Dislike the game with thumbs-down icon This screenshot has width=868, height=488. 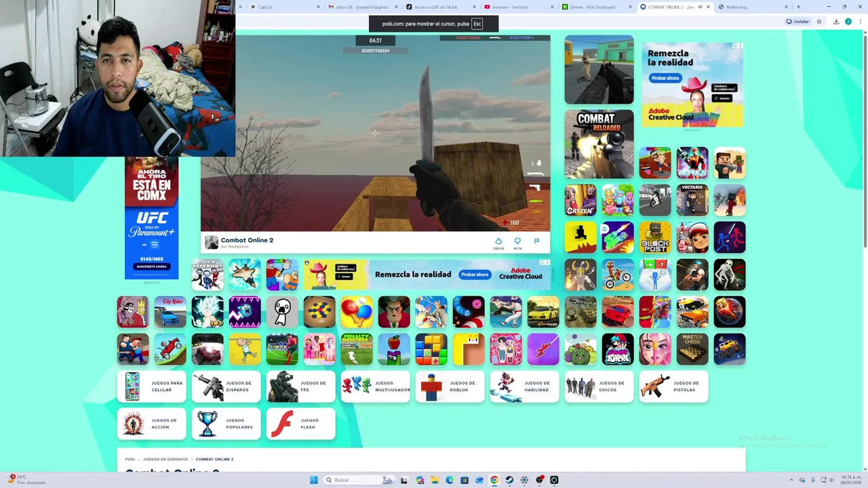[x=517, y=241]
